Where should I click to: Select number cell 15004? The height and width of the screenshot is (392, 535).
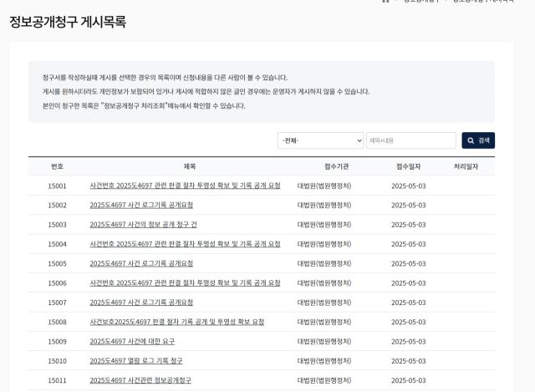pyautogui.click(x=57, y=244)
